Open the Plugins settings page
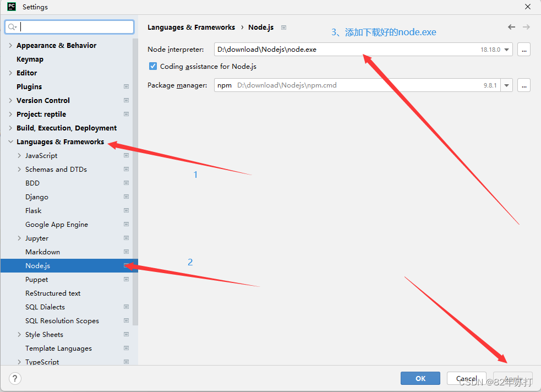This screenshot has width=541, height=392. (29, 86)
